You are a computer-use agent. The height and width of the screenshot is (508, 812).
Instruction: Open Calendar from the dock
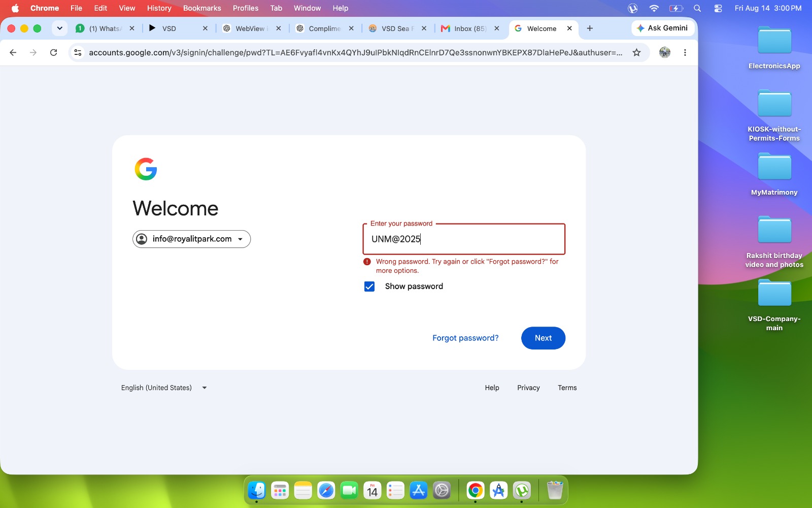pos(372,490)
